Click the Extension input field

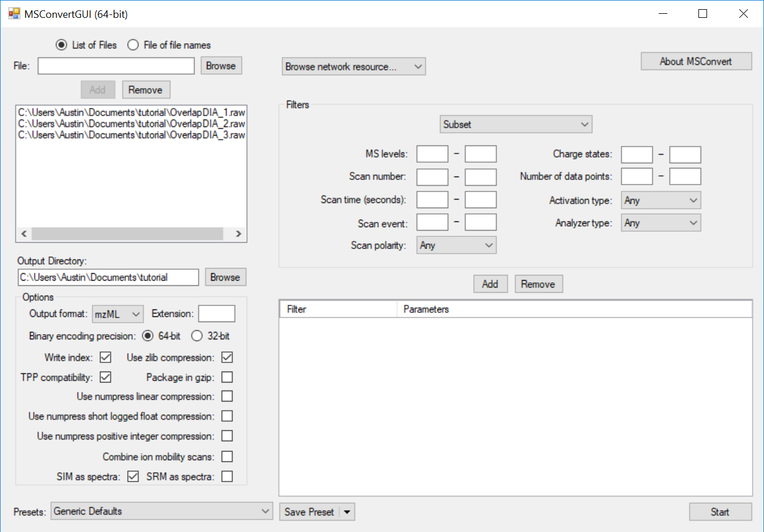216,314
